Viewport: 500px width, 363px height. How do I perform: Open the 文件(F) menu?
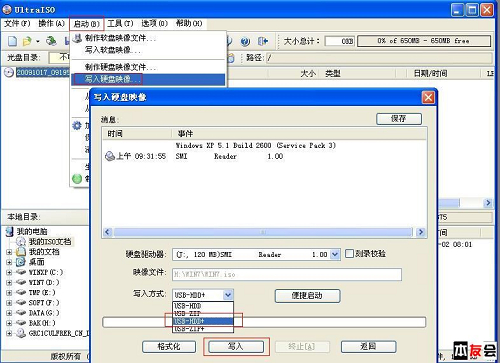(17, 23)
